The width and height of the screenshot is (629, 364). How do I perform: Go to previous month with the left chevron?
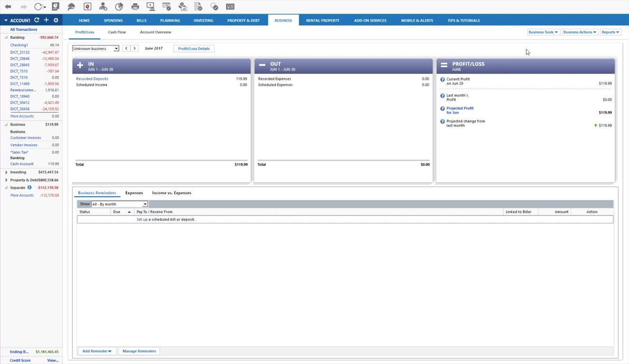click(x=126, y=48)
